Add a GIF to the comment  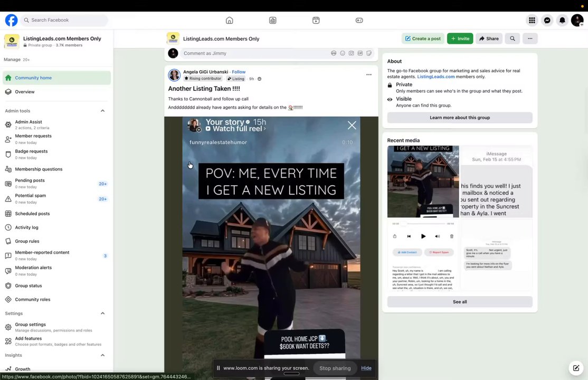(360, 53)
